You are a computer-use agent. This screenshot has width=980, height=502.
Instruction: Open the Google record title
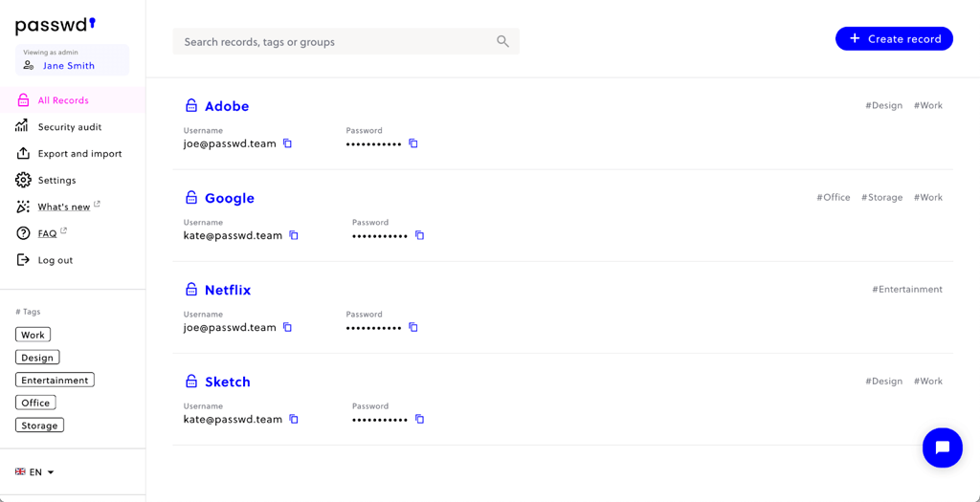pyautogui.click(x=230, y=198)
